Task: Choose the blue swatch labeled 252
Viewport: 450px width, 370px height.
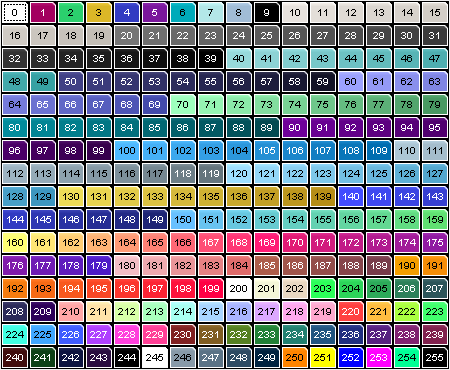Action: [350, 357]
